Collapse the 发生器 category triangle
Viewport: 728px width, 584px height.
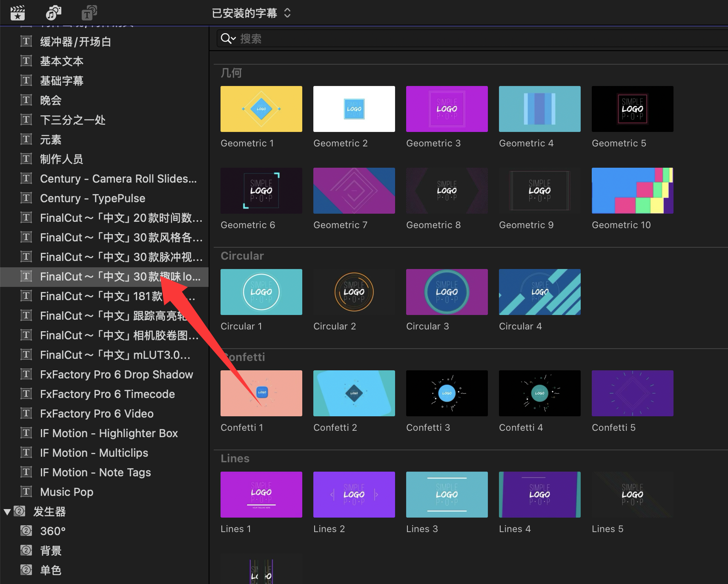tap(7, 512)
